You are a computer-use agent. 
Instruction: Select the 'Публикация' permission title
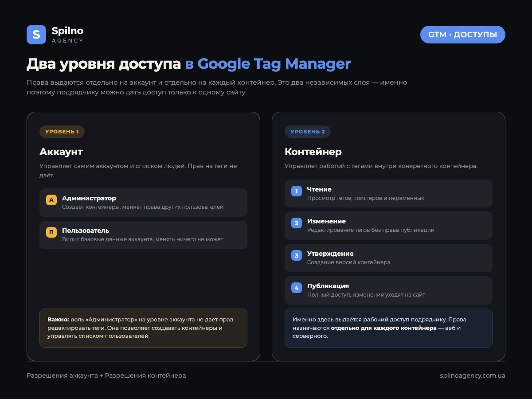tap(328, 286)
